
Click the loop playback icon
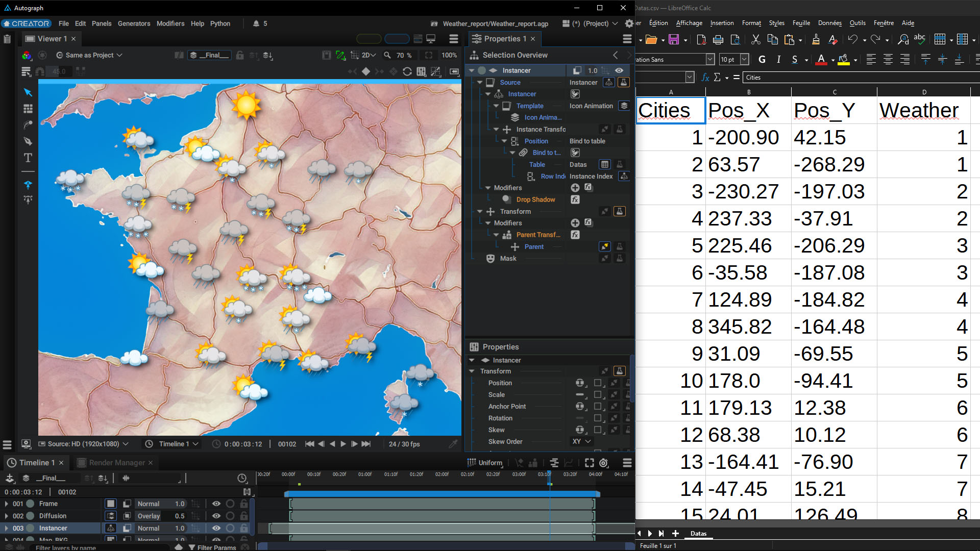pyautogui.click(x=407, y=71)
